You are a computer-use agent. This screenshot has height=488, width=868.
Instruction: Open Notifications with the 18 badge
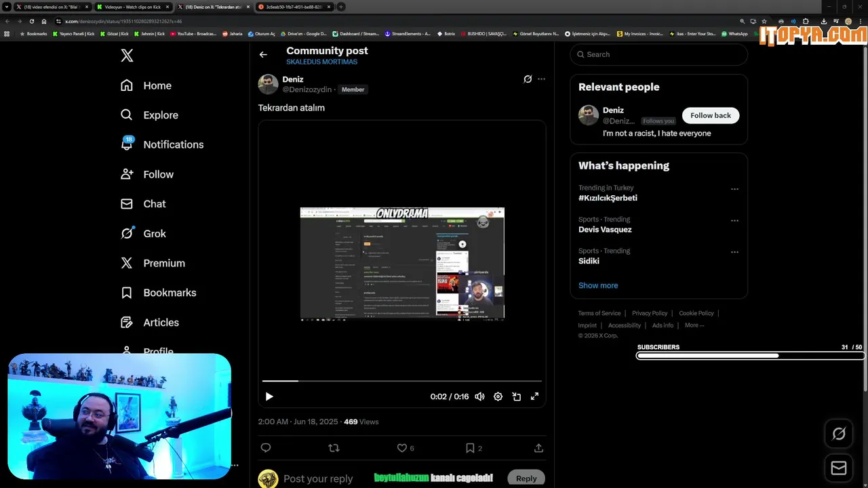pos(161,144)
